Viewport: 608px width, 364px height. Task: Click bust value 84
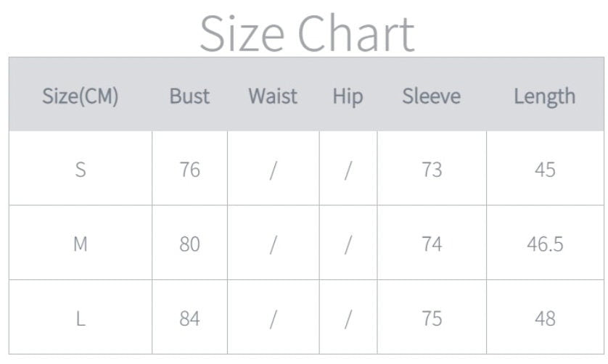coord(189,318)
